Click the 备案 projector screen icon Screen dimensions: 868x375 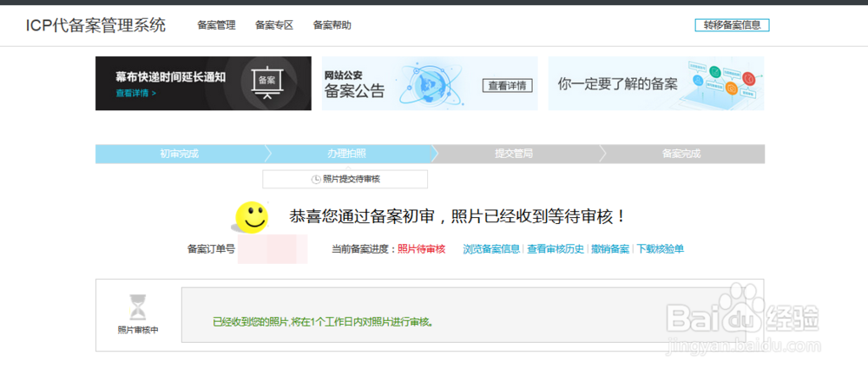[266, 83]
